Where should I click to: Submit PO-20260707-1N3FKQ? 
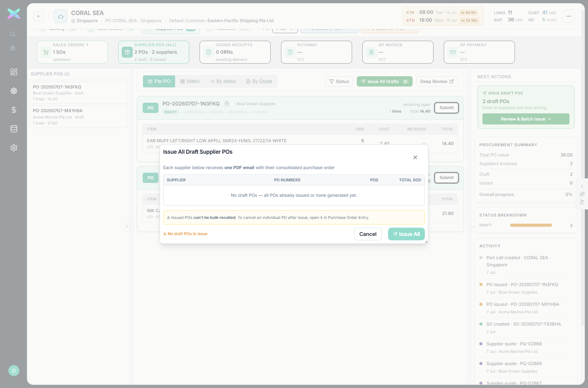[x=447, y=108]
